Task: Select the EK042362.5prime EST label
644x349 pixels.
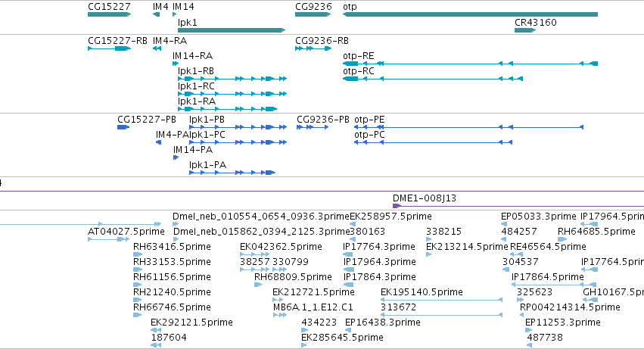Action: pyautogui.click(x=281, y=247)
